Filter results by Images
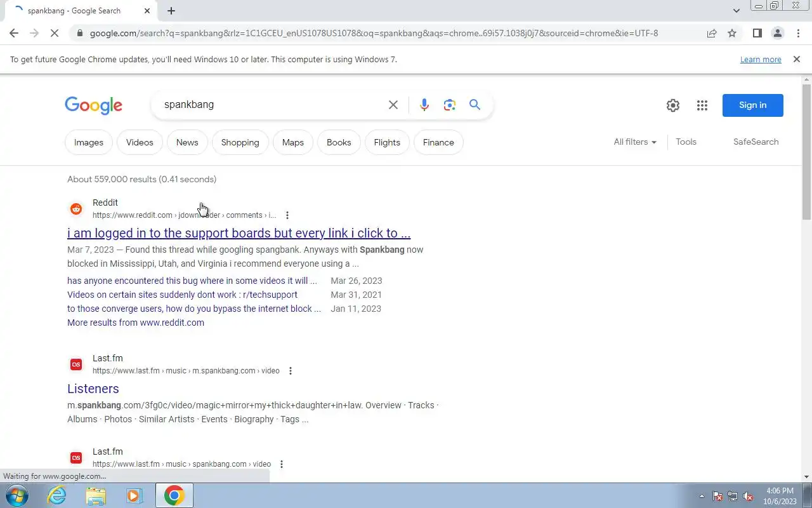 click(89, 142)
